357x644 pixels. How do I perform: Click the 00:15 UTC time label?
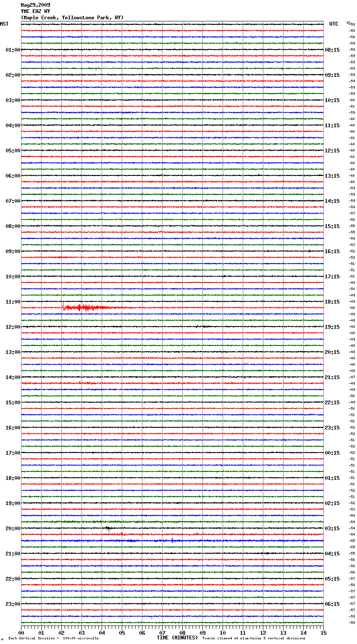point(332,453)
